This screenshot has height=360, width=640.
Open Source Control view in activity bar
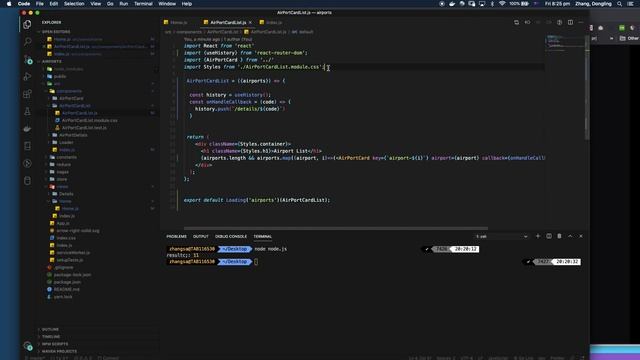coord(27,60)
